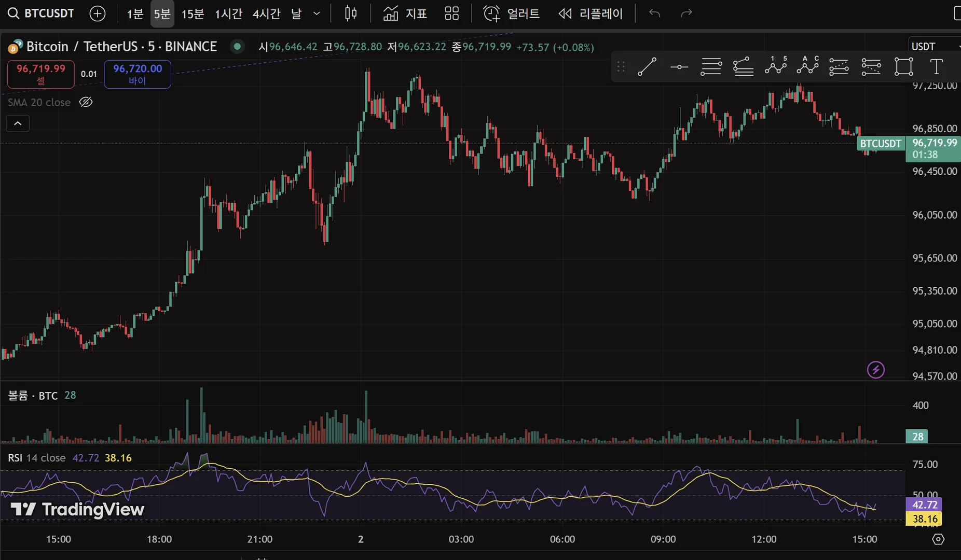Viewport: 961px width, 560px height.
Task: Select the Fibonacci retracement tool
Action: coord(711,67)
